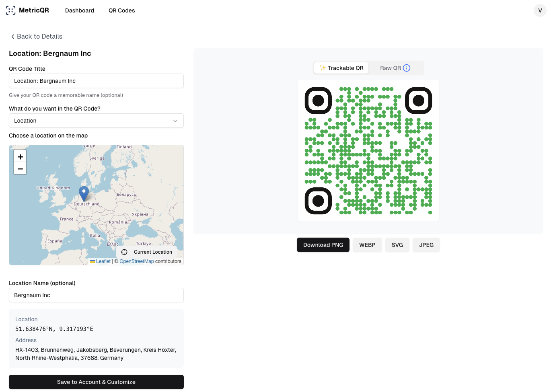Click the España label on the map
The image size is (551, 392).
click(x=55, y=241)
